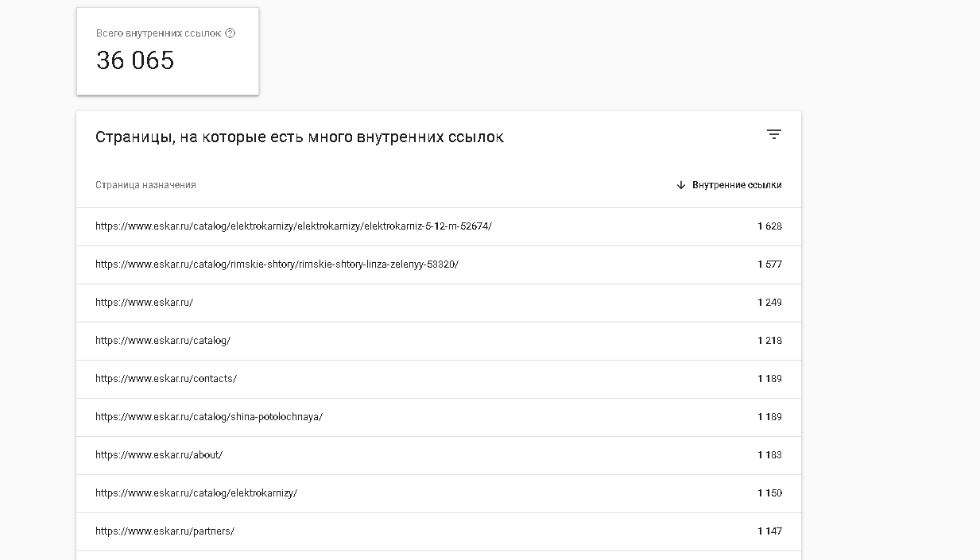
Task: Select the 1 218 links count
Action: 769,341
